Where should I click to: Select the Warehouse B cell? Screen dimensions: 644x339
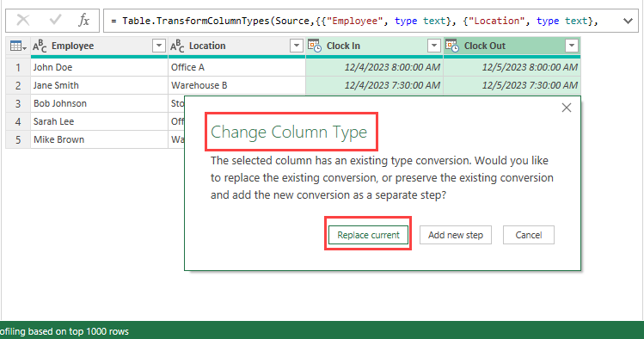(x=237, y=85)
